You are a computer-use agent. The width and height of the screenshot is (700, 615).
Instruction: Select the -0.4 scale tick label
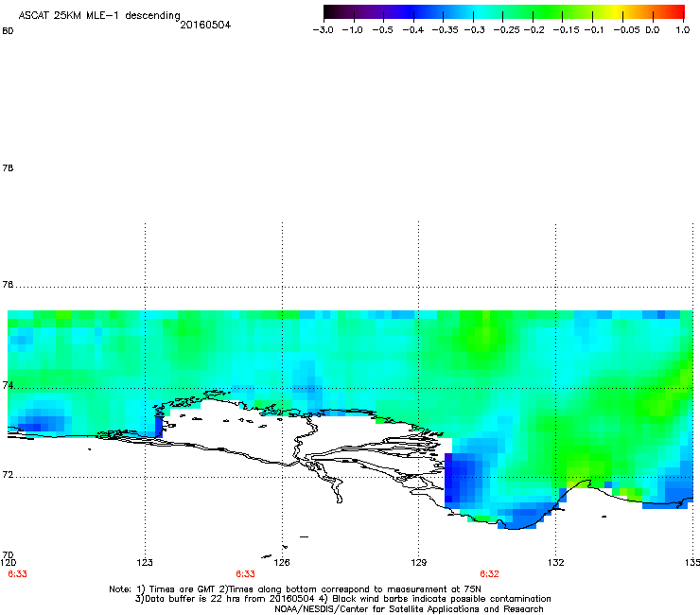[413, 30]
